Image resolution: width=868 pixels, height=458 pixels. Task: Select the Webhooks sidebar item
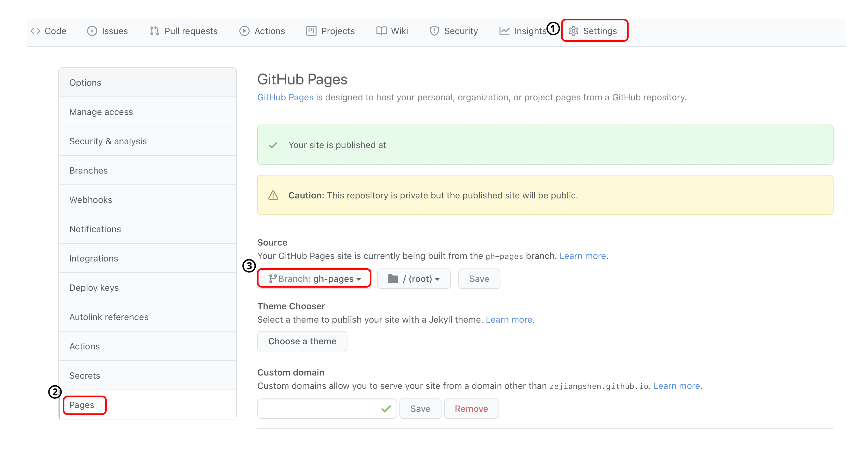[90, 199]
